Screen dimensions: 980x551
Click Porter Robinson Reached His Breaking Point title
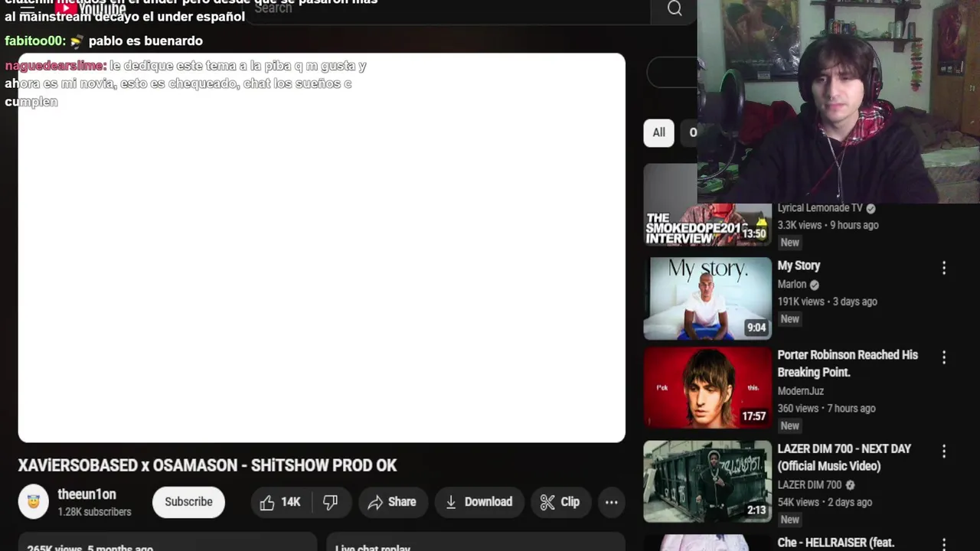pyautogui.click(x=848, y=364)
